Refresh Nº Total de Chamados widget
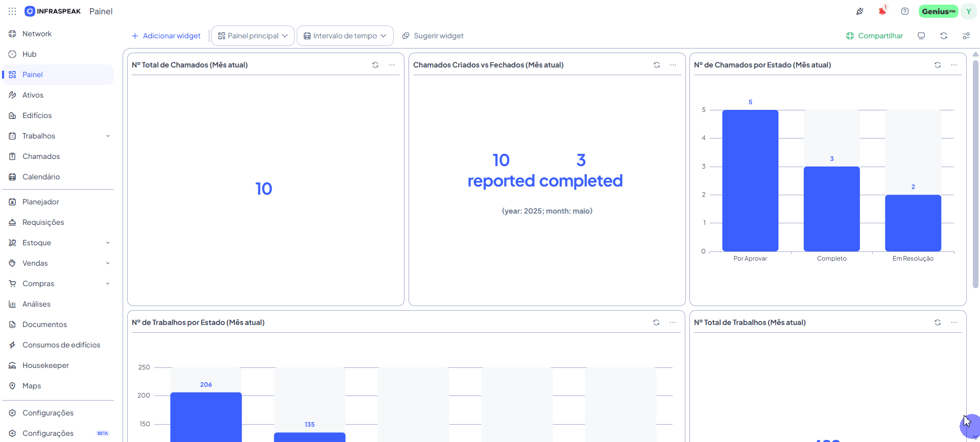Screen dimensions: 980x442 point(375,65)
